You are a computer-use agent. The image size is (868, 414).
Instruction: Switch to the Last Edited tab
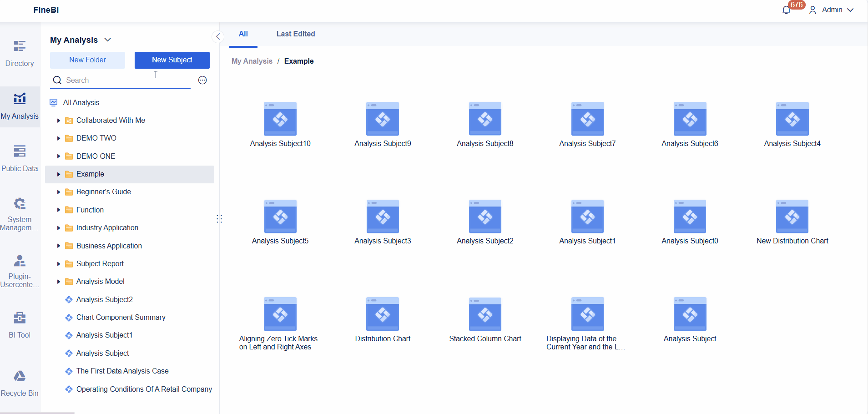tap(295, 34)
